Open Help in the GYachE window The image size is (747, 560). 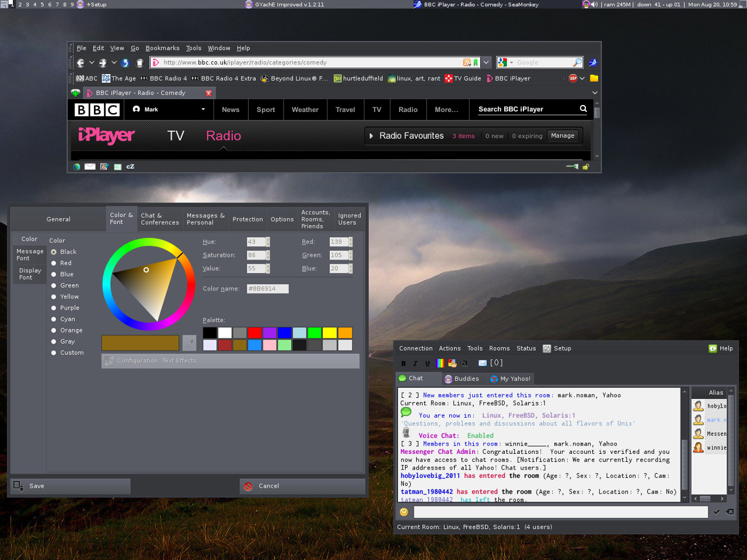tap(721, 348)
